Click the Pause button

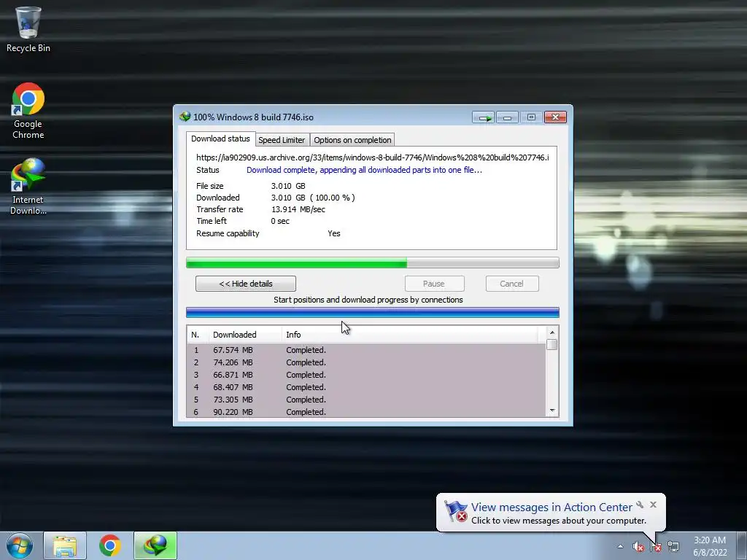coord(434,284)
